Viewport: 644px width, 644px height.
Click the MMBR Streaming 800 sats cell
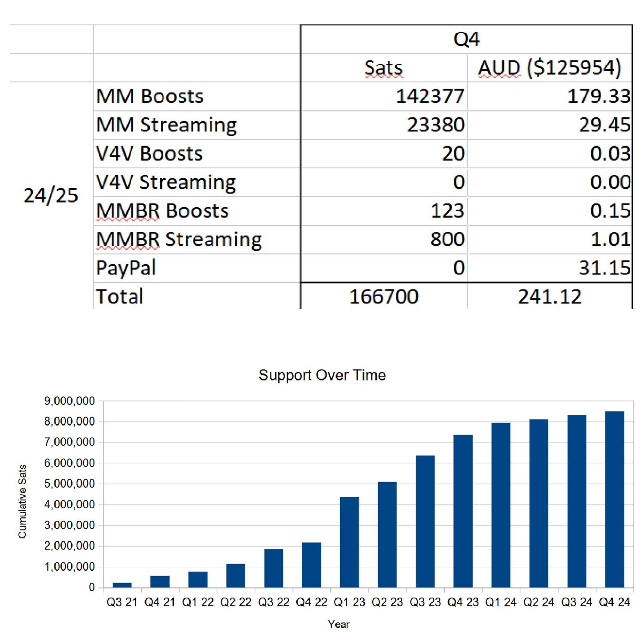pyautogui.click(x=384, y=240)
